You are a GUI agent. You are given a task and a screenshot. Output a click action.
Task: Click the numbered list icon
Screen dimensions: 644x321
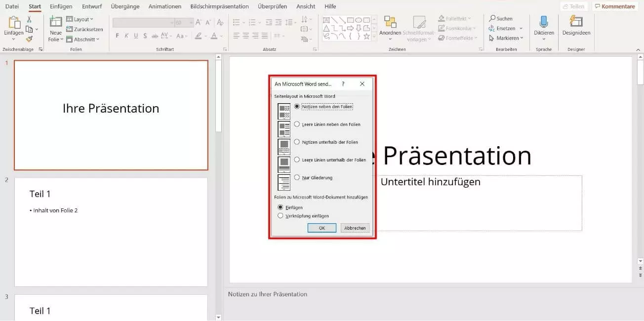click(x=253, y=22)
